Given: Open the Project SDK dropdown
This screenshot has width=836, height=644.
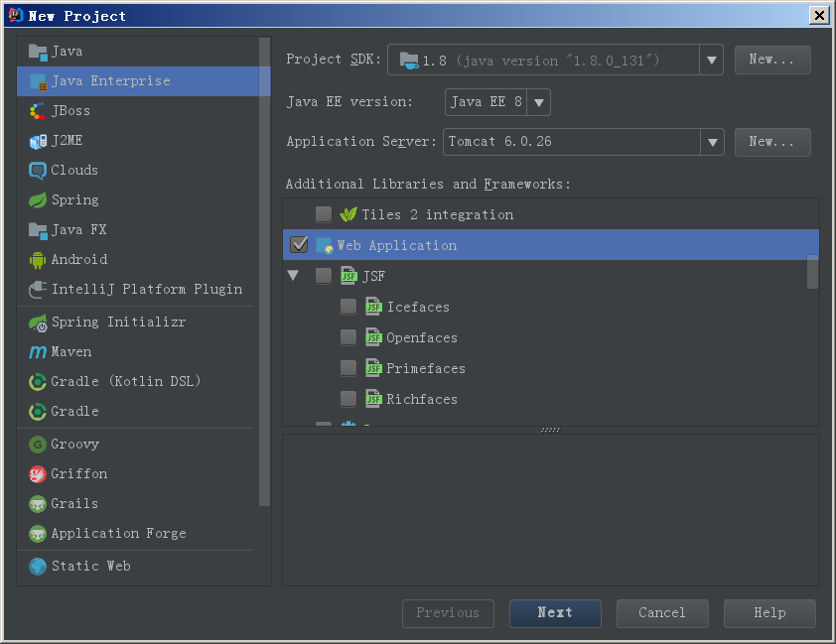Looking at the screenshot, I should (711, 60).
